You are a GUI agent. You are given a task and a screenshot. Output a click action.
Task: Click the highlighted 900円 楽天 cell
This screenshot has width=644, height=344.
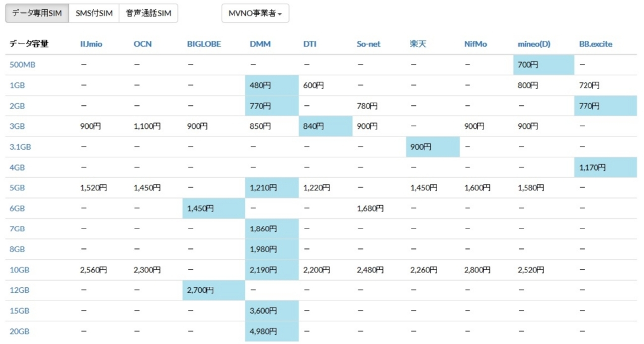point(433,147)
